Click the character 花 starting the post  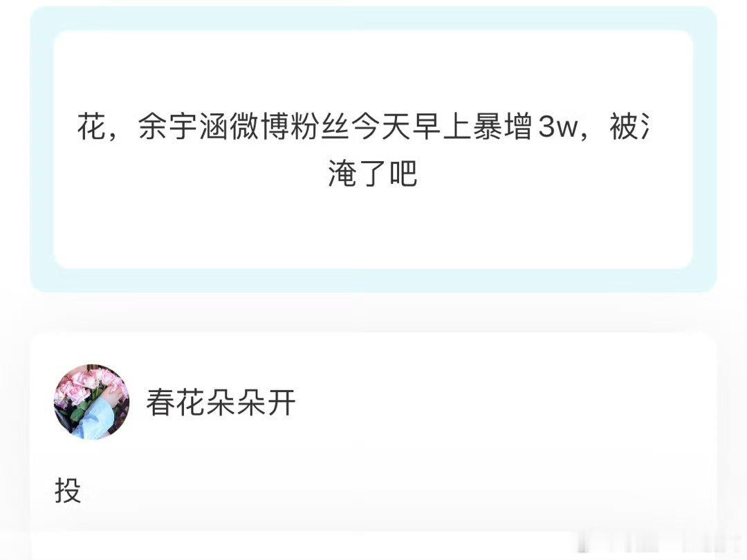click(x=92, y=127)
